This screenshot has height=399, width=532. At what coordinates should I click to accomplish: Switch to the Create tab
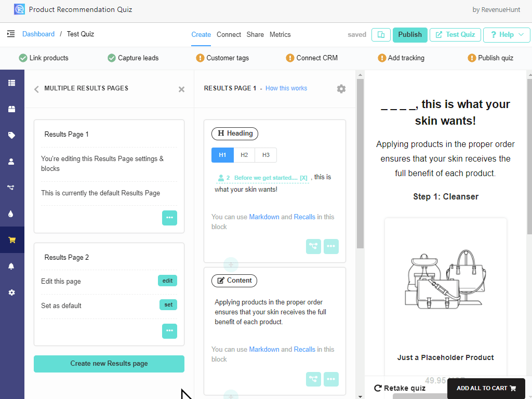[201, 35]
